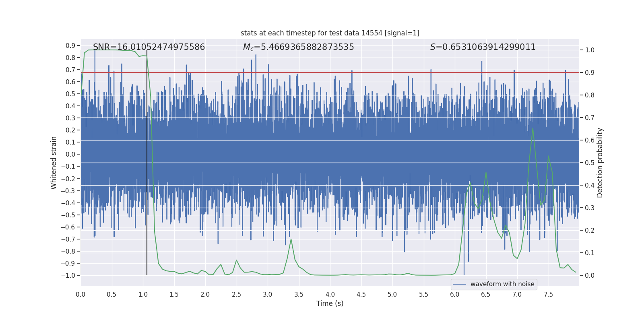Screen dimensions: 644x322
Task: Click the −0.2 tick on the Whitened strain axis
Action: pos(68,178)
